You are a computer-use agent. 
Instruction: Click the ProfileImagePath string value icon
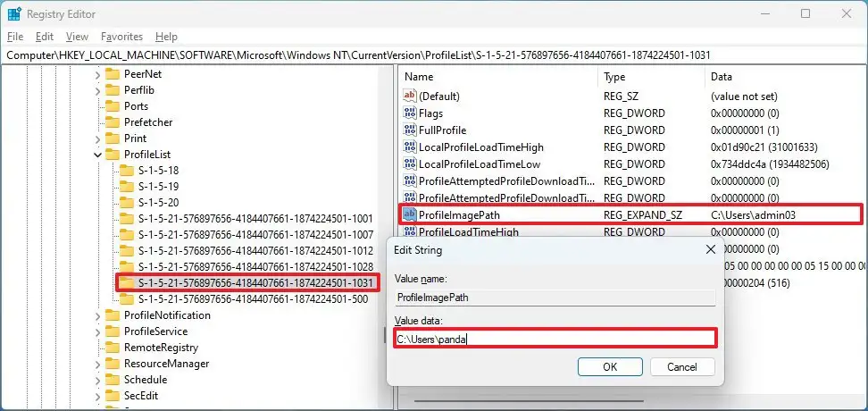pyautogui.click(x=410, y=215)
